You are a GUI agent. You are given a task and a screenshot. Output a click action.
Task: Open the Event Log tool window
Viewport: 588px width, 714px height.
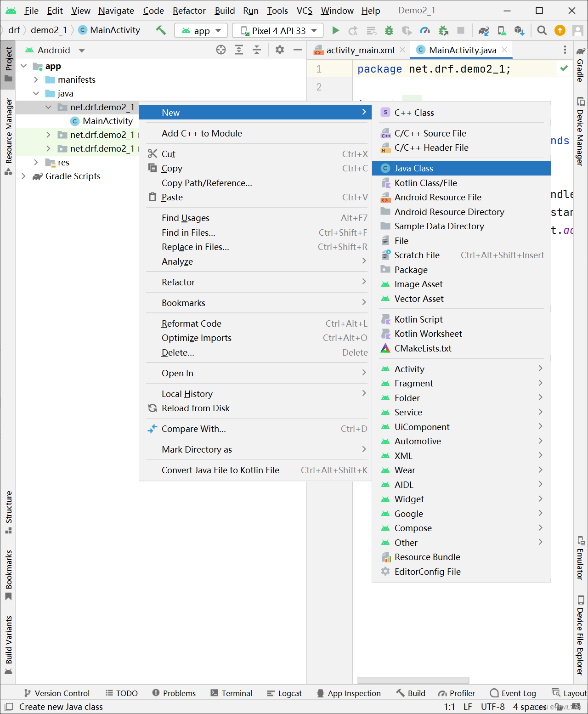click(x=513, y=693)
